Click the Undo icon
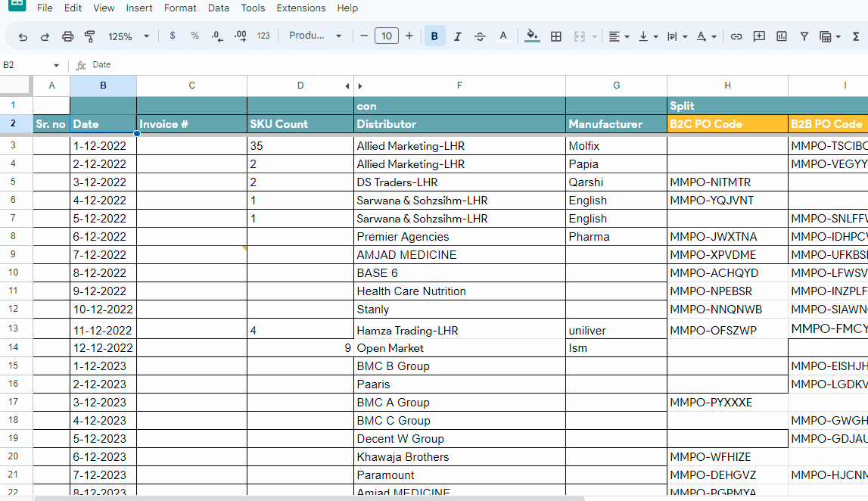This screenshot has height=501, width=868. [x=23, y=36]
